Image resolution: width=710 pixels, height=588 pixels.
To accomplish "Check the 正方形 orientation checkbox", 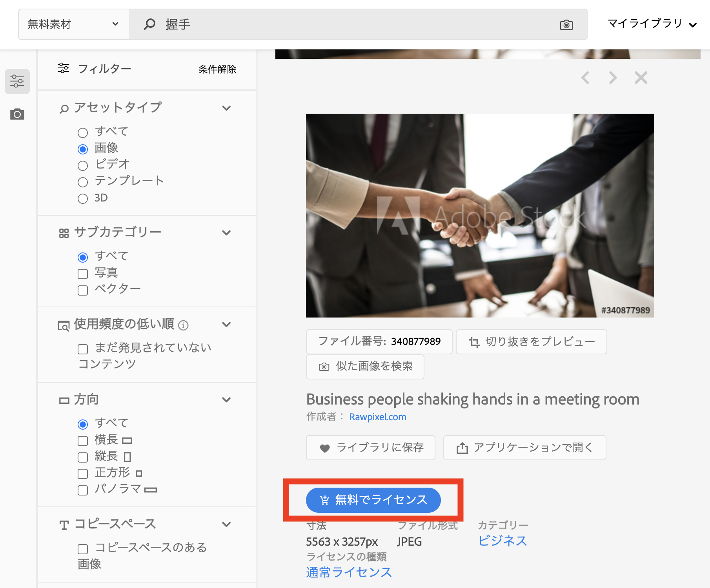I will click(83, 474).
